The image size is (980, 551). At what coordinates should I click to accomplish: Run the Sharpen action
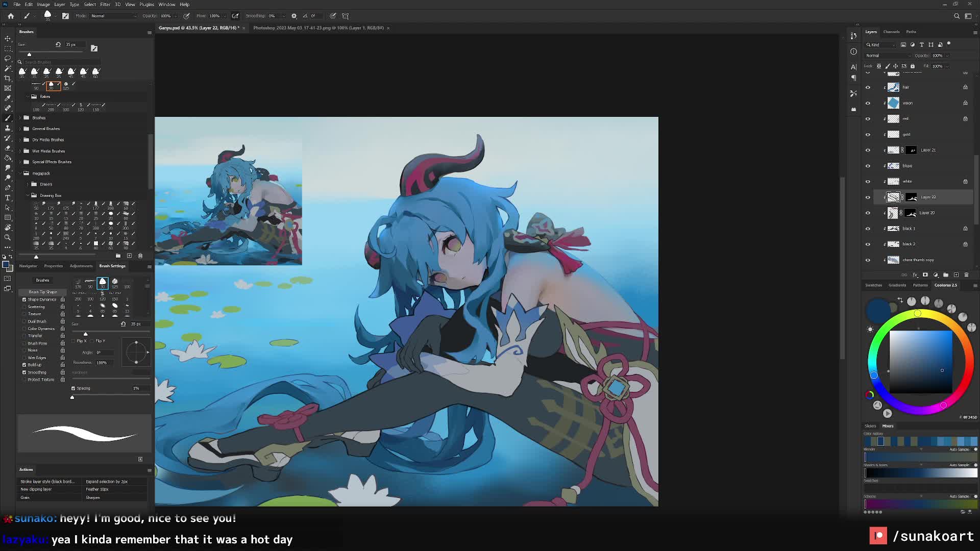[115, 497]
